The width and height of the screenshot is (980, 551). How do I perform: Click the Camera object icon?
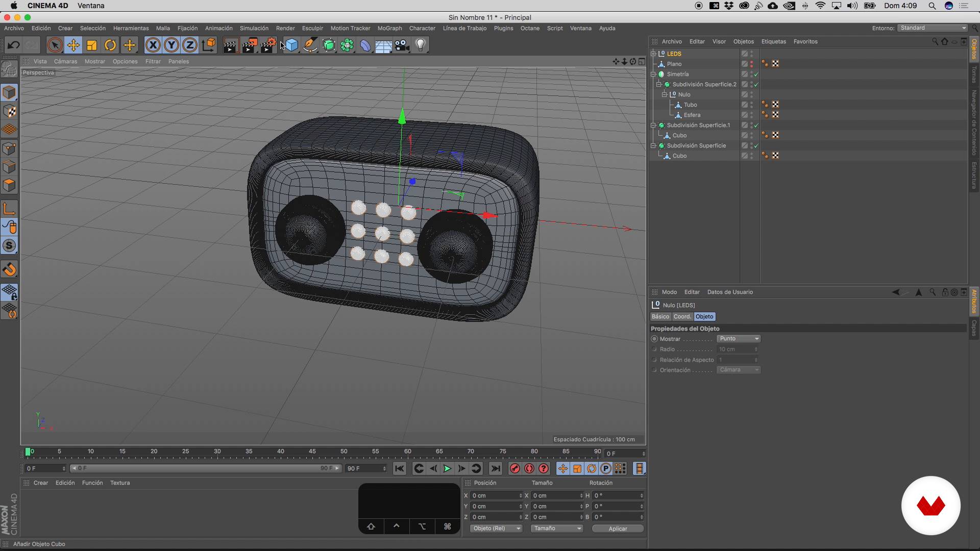click(402, 45)
